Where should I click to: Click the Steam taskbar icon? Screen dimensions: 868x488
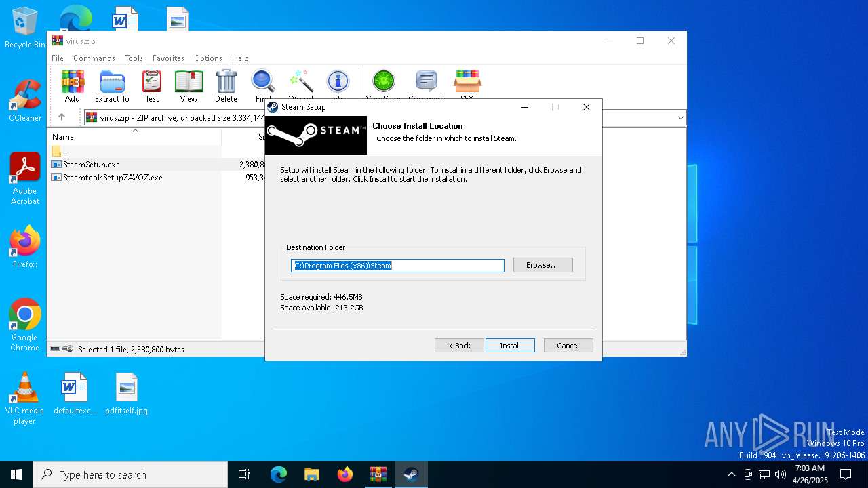(x=411, y=474)
